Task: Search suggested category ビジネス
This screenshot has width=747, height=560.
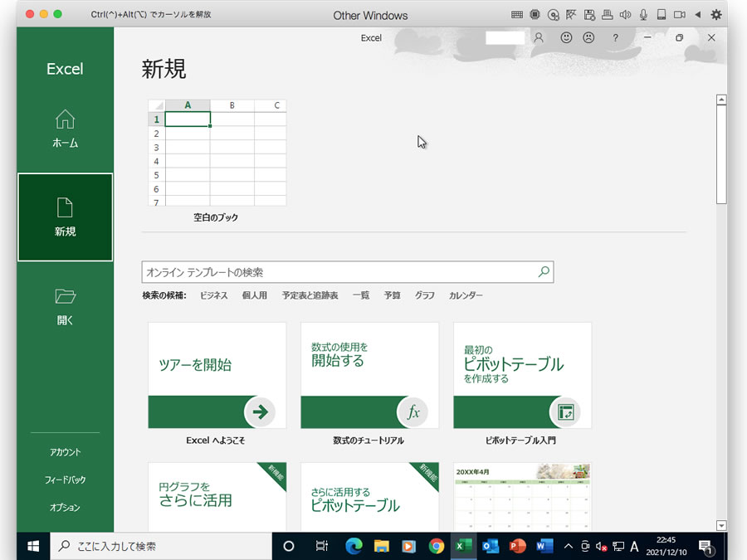Action: click(213, 295)
